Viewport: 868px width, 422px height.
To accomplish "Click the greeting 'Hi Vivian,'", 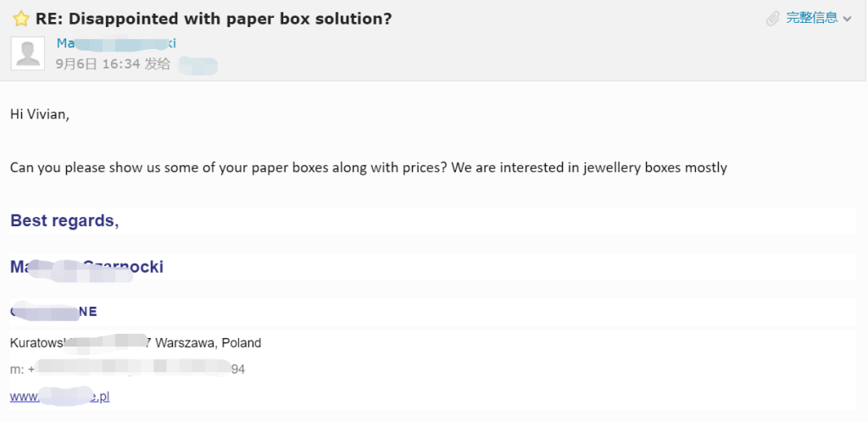I will [40, 115].
